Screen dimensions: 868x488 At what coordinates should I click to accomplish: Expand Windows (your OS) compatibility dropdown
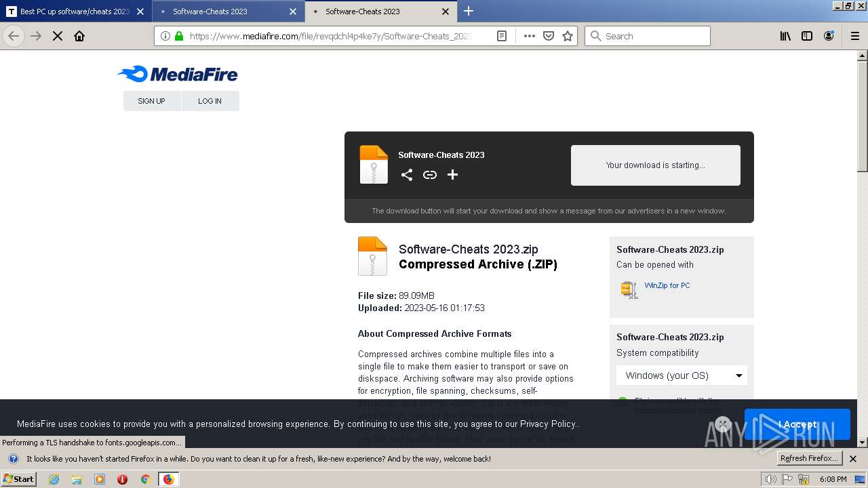point(682,375)
